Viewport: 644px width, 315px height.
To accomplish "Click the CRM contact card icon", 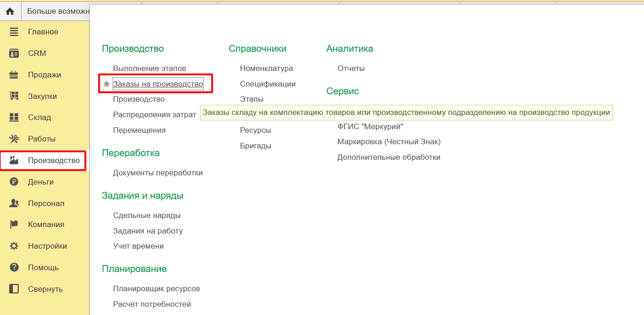I will click(x=14, y=53).
